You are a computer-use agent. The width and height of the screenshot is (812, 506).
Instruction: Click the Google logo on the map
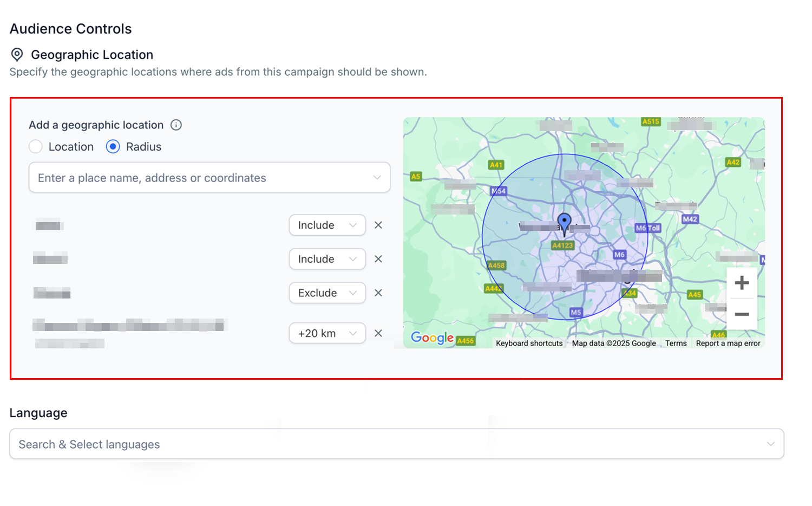click(432, 338)
